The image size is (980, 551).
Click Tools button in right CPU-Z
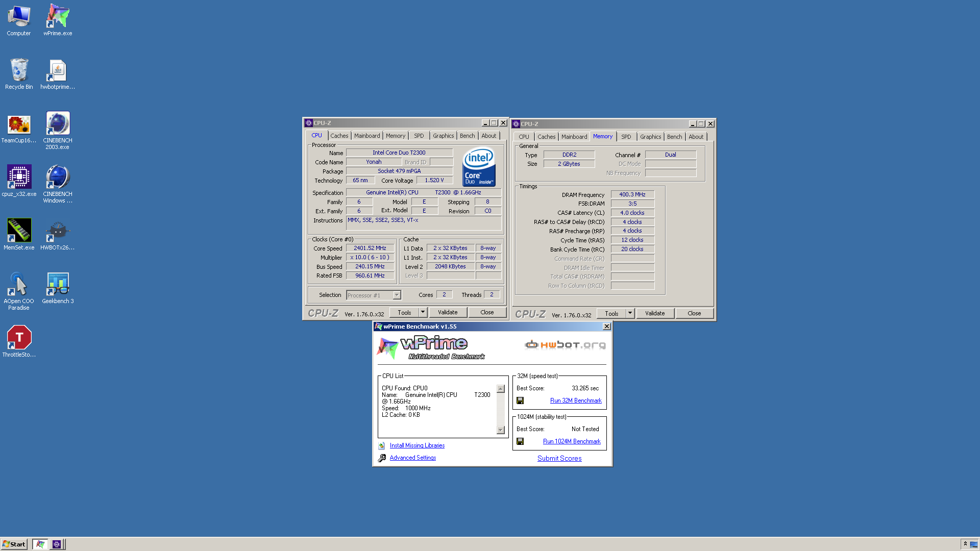(611, 313)
